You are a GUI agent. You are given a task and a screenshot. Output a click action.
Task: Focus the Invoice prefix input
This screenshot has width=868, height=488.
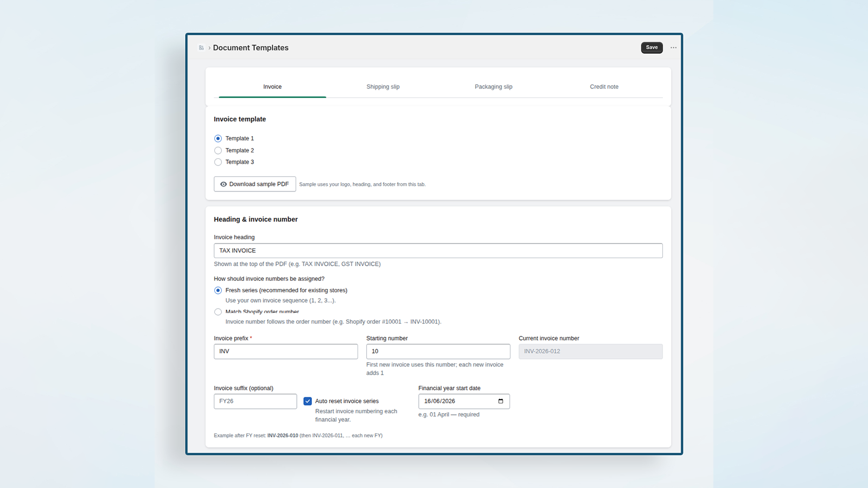286,351
